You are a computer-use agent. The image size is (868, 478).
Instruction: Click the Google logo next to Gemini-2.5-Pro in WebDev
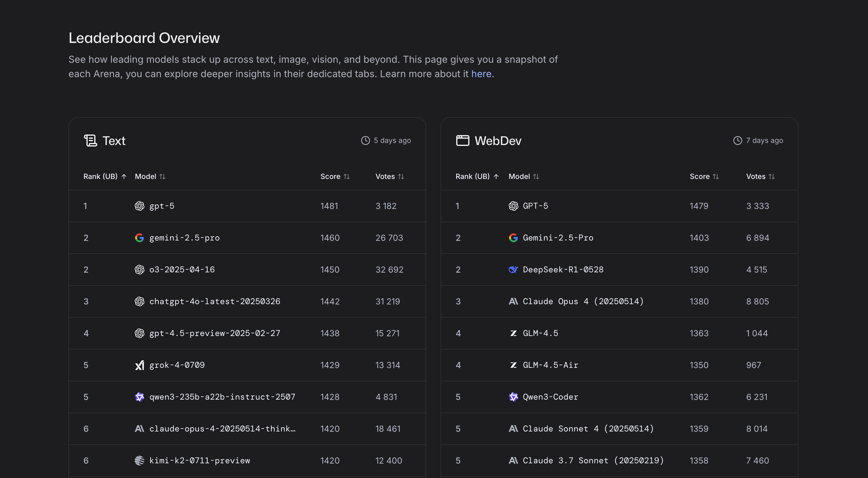pyautogui.click(x=513, y=238)
